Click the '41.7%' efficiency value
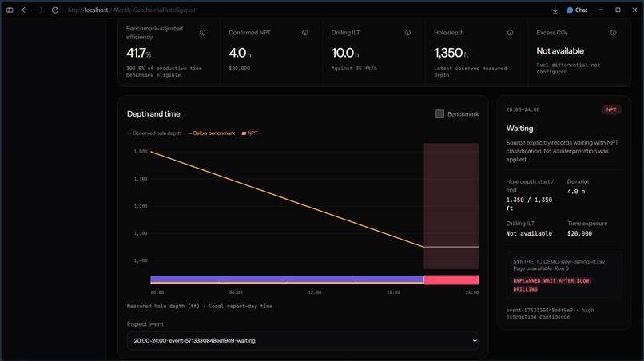 click(139, 53)
